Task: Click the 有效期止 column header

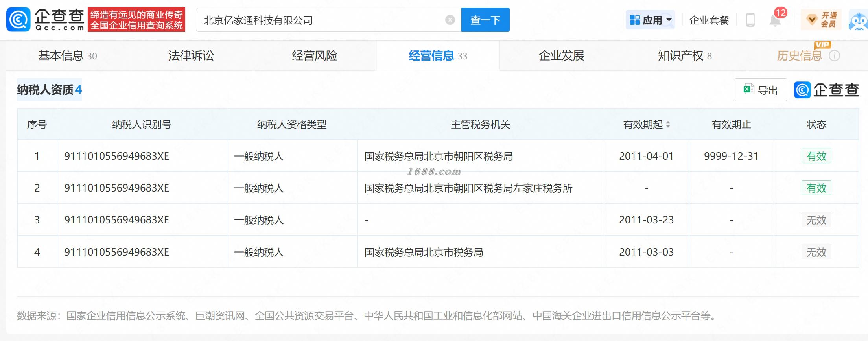Action: (x=731, y=125)
